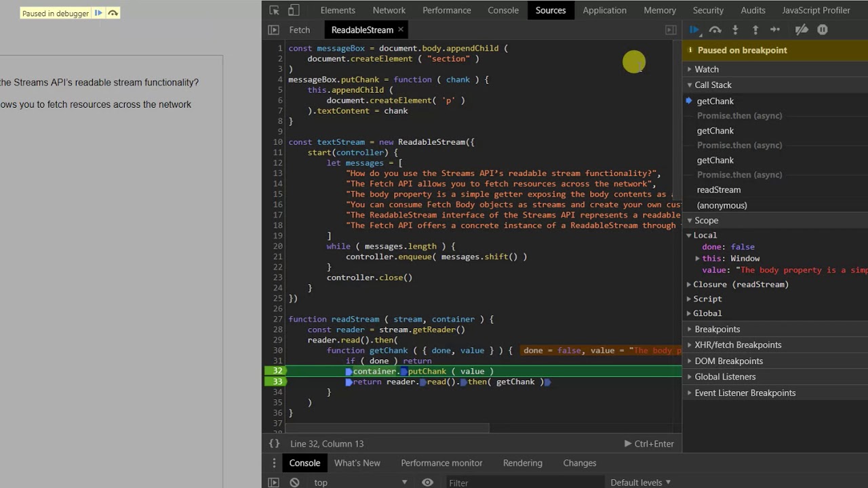The width and height of the screenshot is (868, 488).
Task: Resume script execution in debugger toolbar
Action: coord(694,30)
